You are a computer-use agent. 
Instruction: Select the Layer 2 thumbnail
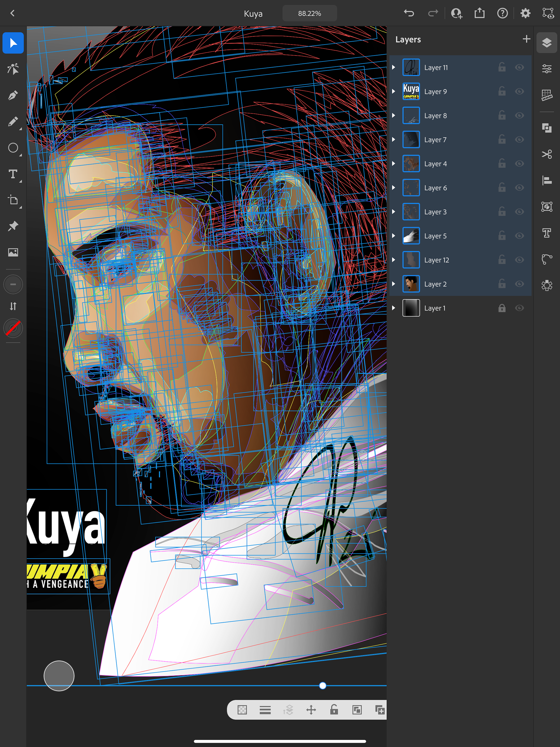tap(411, 284)
